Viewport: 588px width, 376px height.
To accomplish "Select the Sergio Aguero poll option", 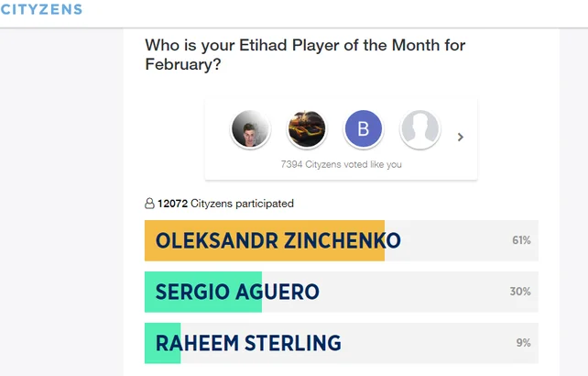I will (x=237, y=293).
